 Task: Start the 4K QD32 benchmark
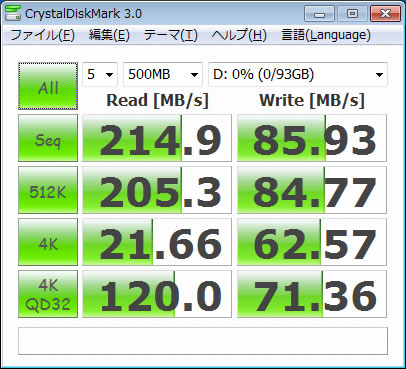tap(48, 294)
